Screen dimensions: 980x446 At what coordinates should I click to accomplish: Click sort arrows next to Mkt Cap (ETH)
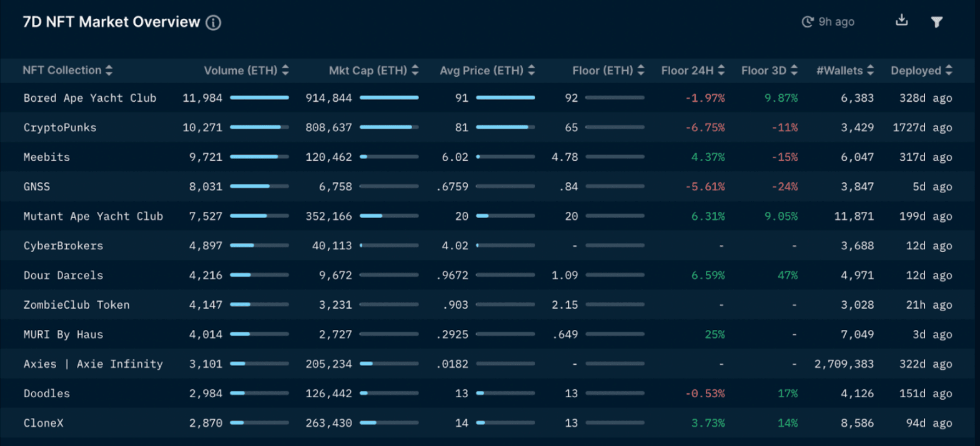(415, 71)
